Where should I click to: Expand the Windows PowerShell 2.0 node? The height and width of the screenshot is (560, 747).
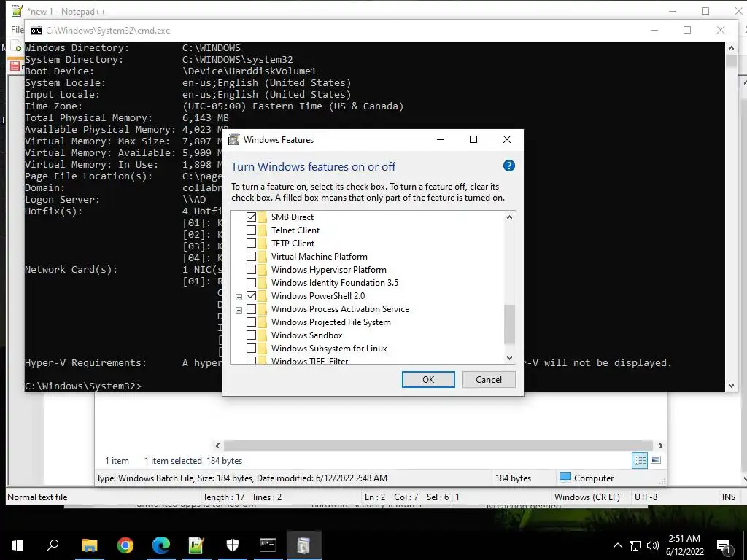point(239,297)
